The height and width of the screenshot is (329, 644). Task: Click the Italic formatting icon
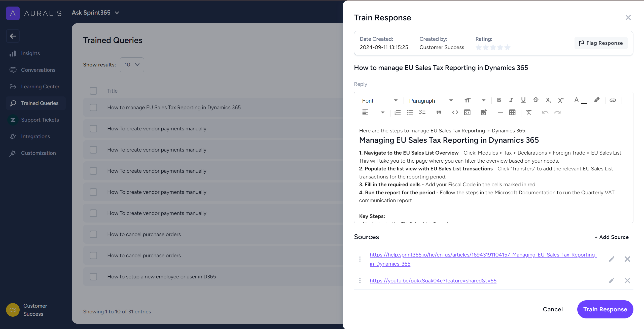tap(511, 100)
